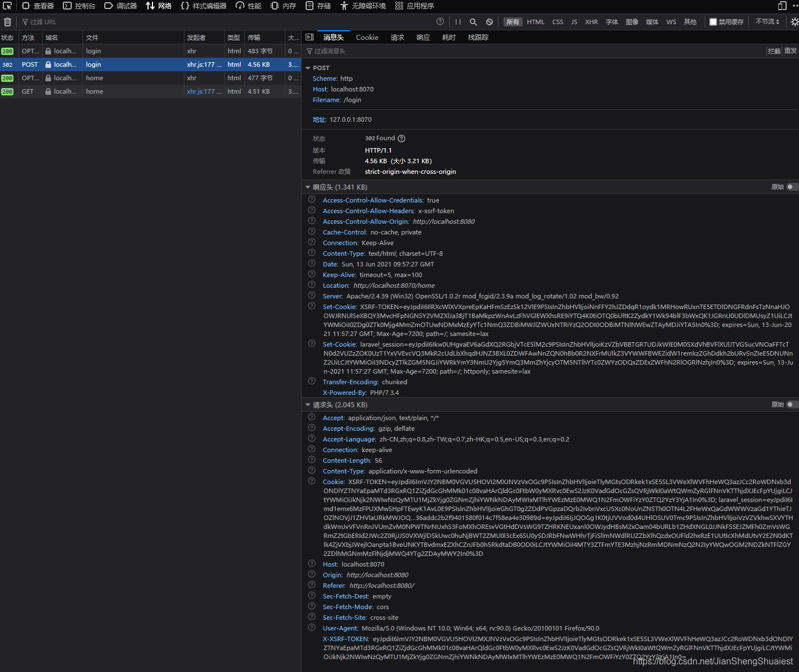Click help icon next to 302 Found
This screenshot has height=672, width=799.
401,139
